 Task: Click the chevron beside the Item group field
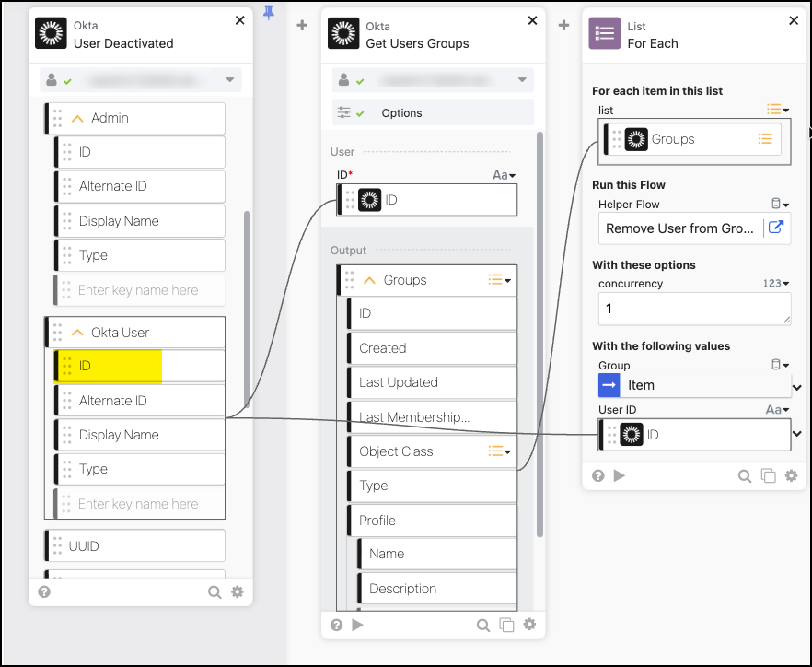coord(797,387)
